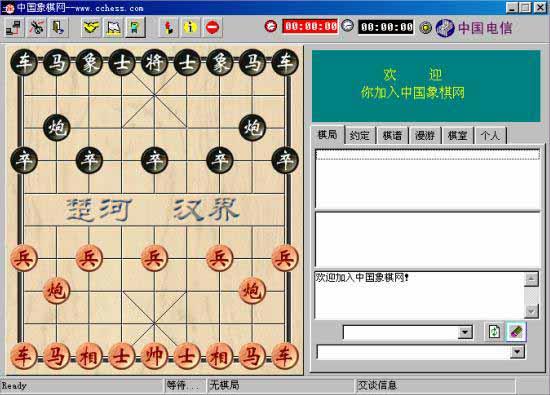Expand the lower chat input dropdown arrow
The height and width of the screenshot is (395, 550).
point(517,352)
